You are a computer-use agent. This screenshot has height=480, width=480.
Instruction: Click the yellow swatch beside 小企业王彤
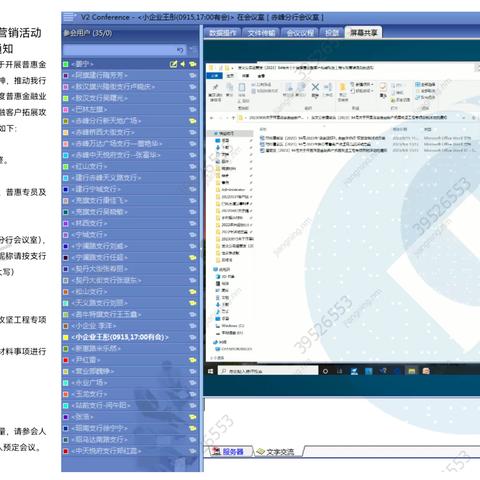[66, 337]
